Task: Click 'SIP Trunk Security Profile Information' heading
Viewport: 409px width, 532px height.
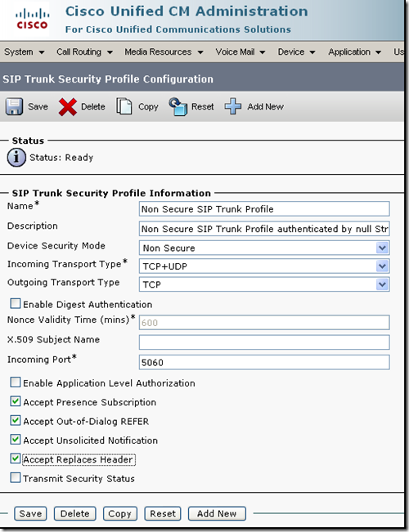Action: [111, 194]
